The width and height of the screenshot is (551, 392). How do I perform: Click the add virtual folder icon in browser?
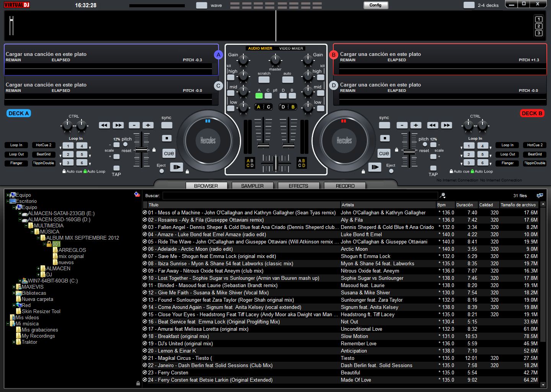tap(137, 194)
